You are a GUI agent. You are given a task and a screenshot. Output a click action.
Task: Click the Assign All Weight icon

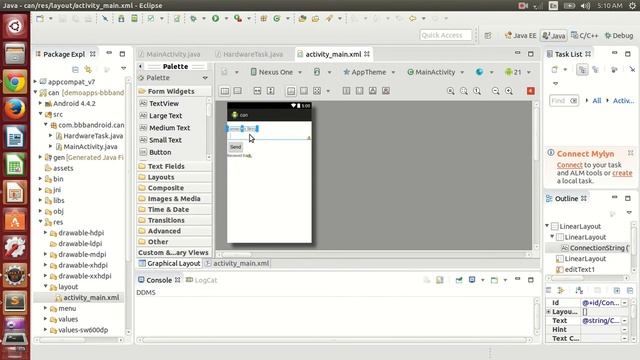coord(359,91)
